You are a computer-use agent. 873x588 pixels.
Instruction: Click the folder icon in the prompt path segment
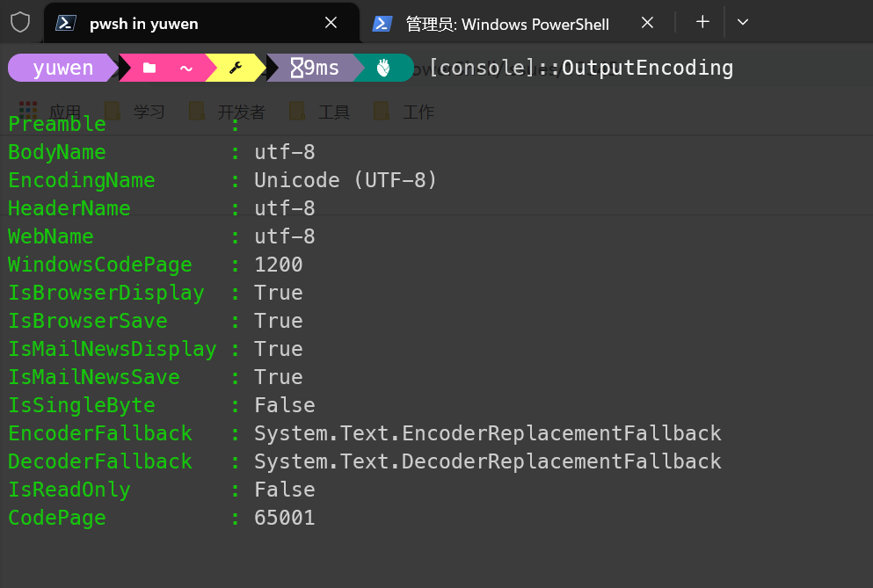pyautogui.click(x=149, y=67)
